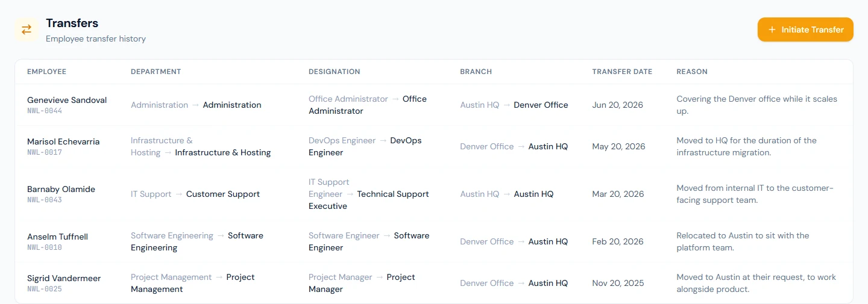
Task: Click 'Customer Support' department in Barnaby's row
Action: [223, 194]
